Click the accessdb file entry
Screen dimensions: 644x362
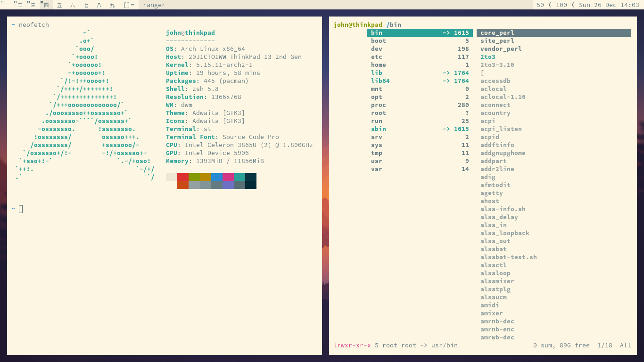[x=495, y=81]
